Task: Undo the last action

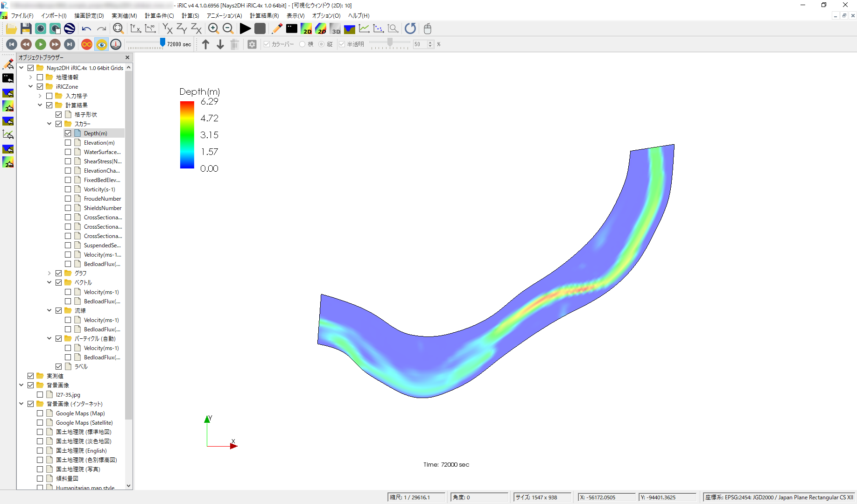Action: click(86, 29)
